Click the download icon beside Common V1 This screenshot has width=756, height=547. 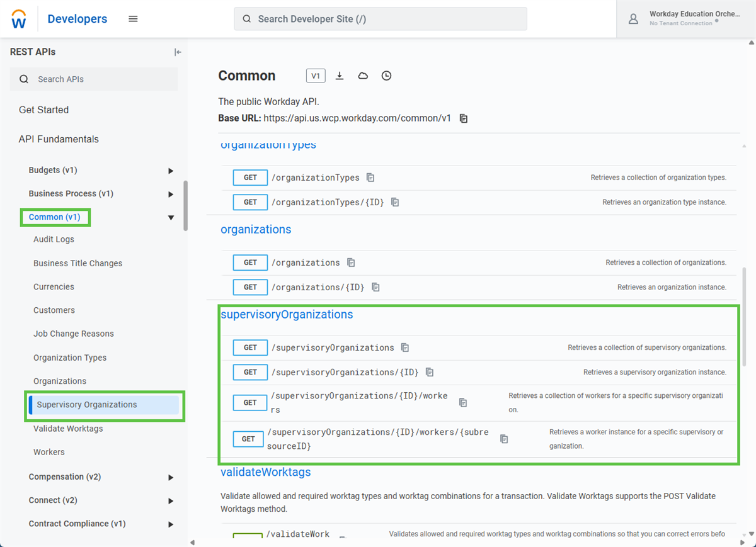point(340,76)
